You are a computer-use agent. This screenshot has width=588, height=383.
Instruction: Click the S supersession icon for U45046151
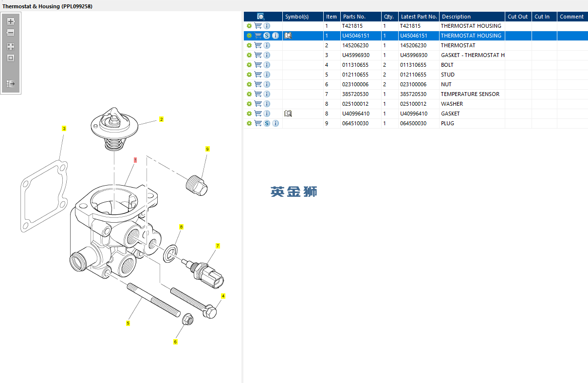click(x=267, y=36)
